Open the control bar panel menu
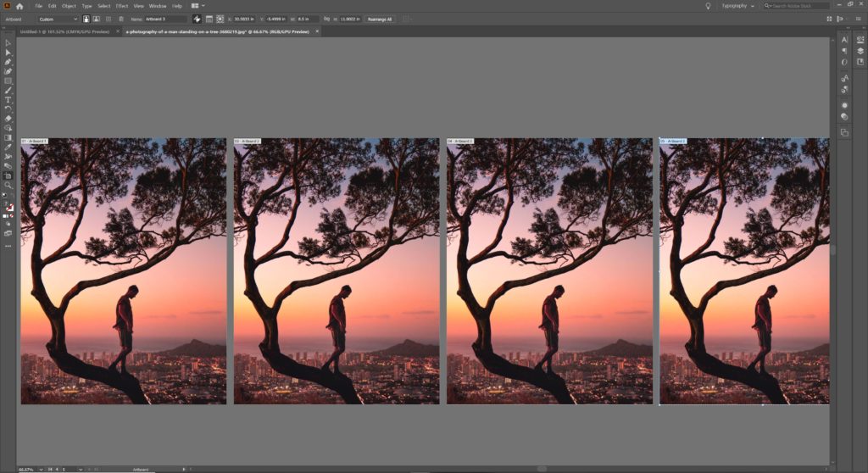Viewport: 868px width, 473px height. click(x=859, y=19)
